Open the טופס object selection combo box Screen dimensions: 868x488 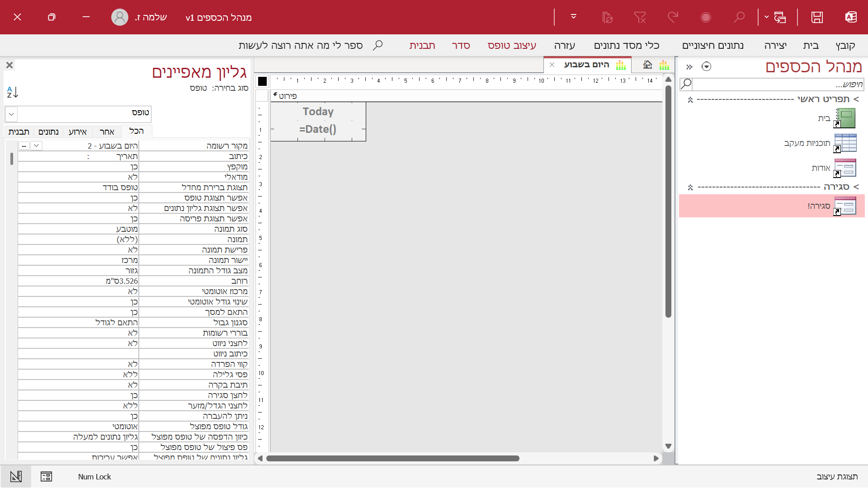pos(11,114)
